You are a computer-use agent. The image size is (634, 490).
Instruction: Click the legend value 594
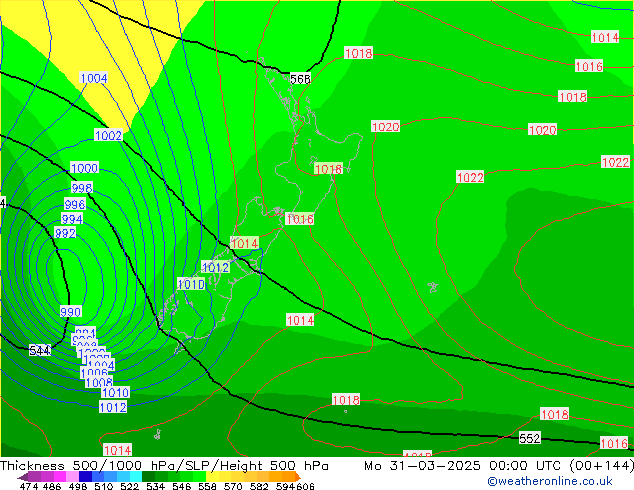285,486
